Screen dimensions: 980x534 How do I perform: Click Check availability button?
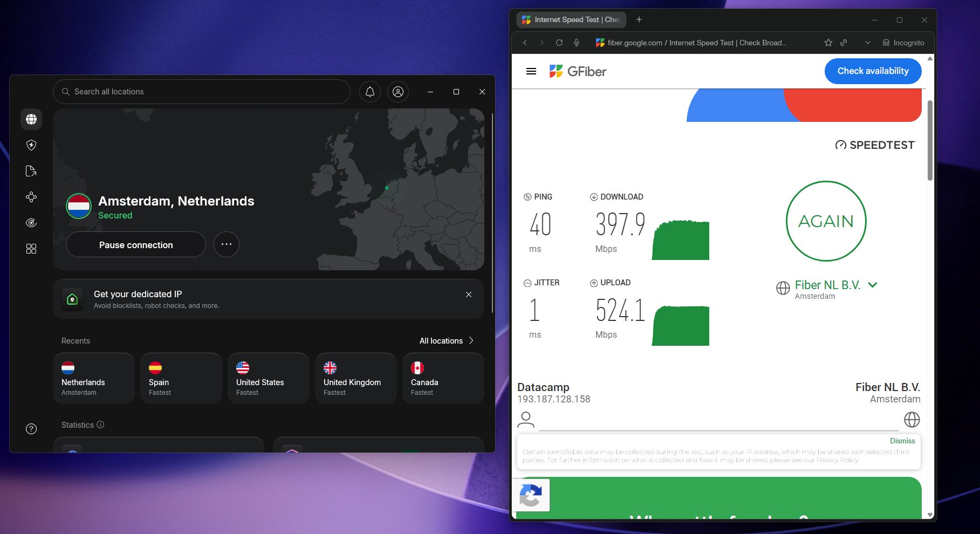coord(873,71)
